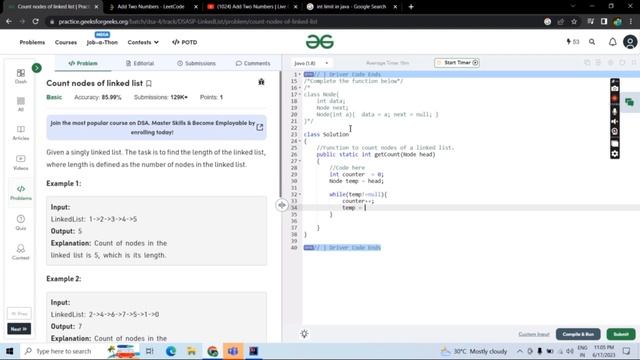This screenshot has height=360, width=640.
Task: Toggle editor theme with lightbulb icon
Action: [304, 334]
